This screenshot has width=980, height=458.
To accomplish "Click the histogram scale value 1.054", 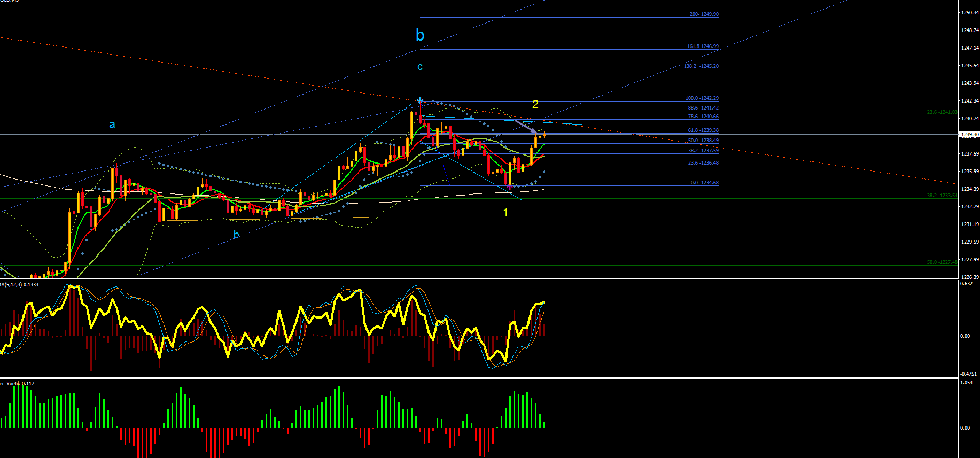I will (966, 382).
